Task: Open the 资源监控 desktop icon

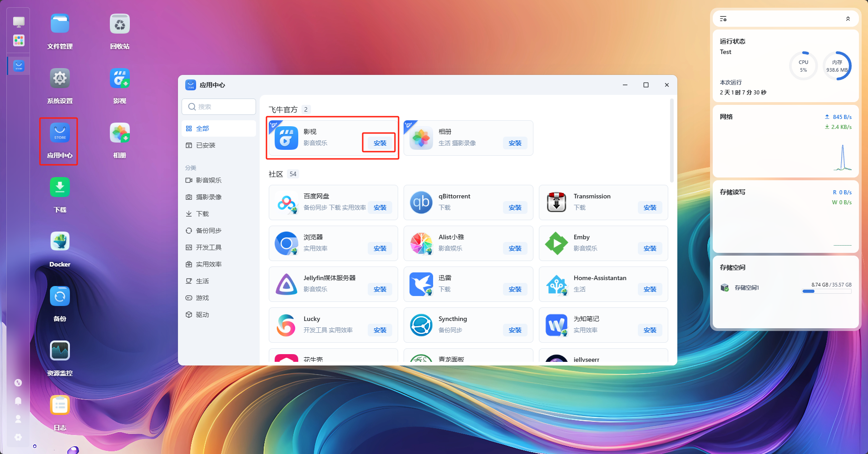Action: coord(60,351)
